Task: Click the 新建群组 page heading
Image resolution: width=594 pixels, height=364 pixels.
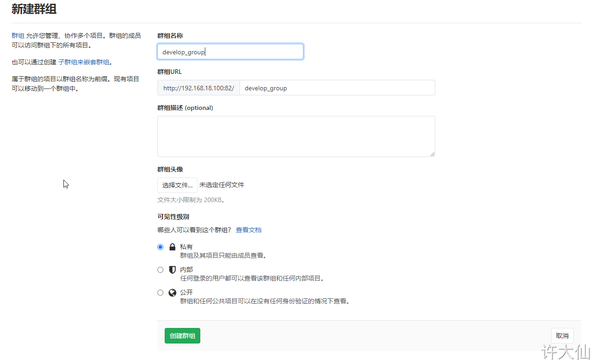Action: [x=34, y=9]
